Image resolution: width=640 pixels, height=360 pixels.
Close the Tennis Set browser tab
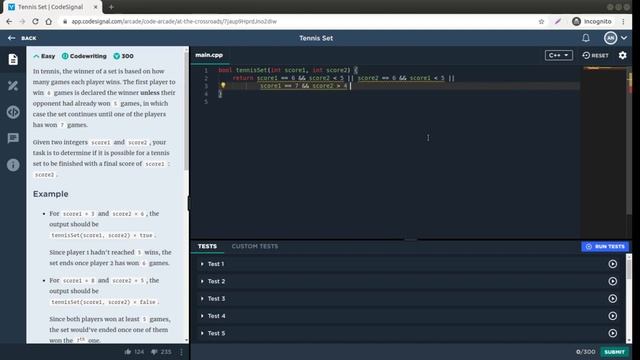pos(96,7)
